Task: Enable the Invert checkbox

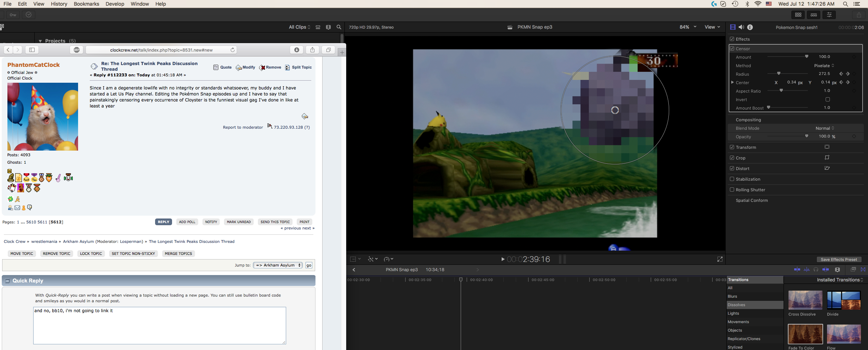Action: pyautogui.click(x=827, y=99)
